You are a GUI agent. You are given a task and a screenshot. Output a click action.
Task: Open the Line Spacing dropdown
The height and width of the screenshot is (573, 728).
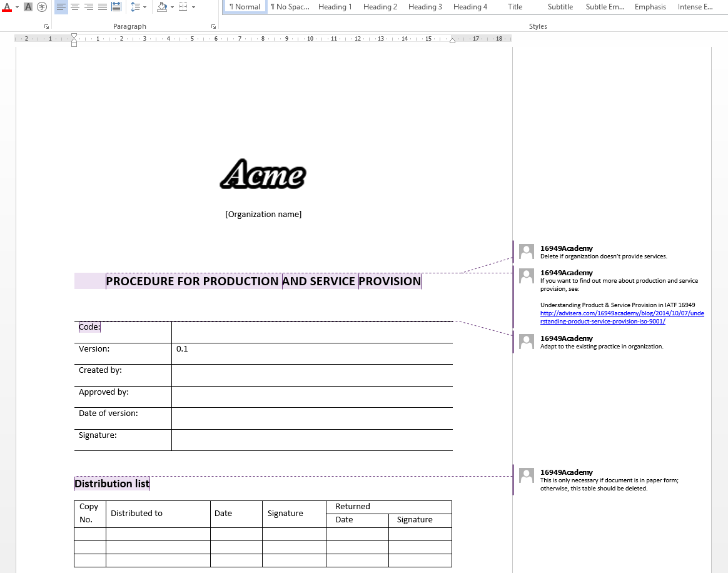click(x=145, y=7)
